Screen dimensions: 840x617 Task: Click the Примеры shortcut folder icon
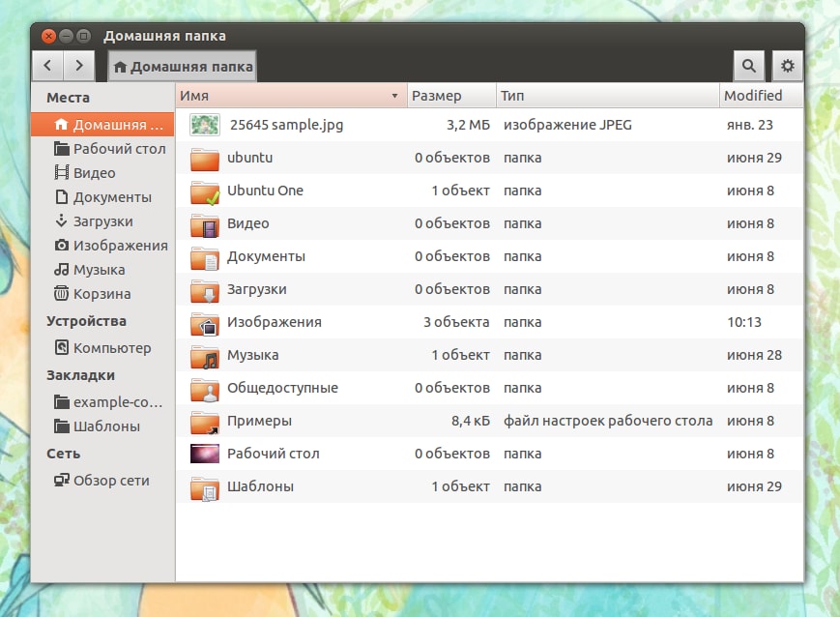(205, 422)
